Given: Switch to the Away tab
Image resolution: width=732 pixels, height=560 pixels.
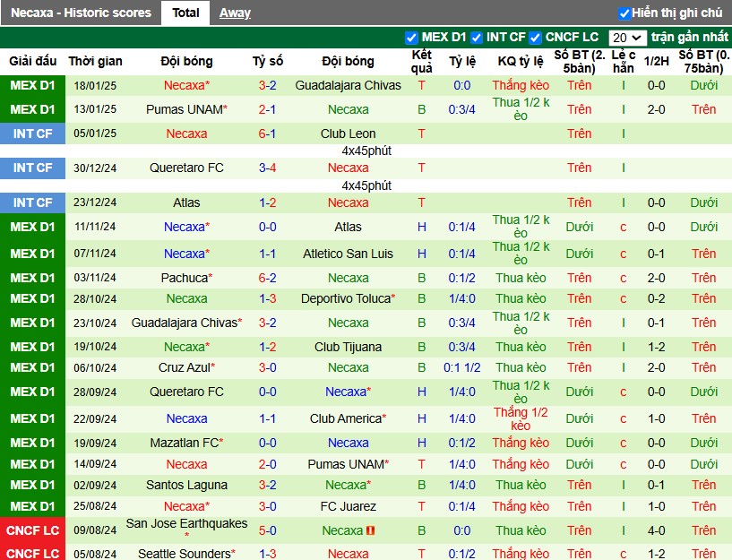Looking at the screenshot, I should pyautogui.click(x=235, y=13).
